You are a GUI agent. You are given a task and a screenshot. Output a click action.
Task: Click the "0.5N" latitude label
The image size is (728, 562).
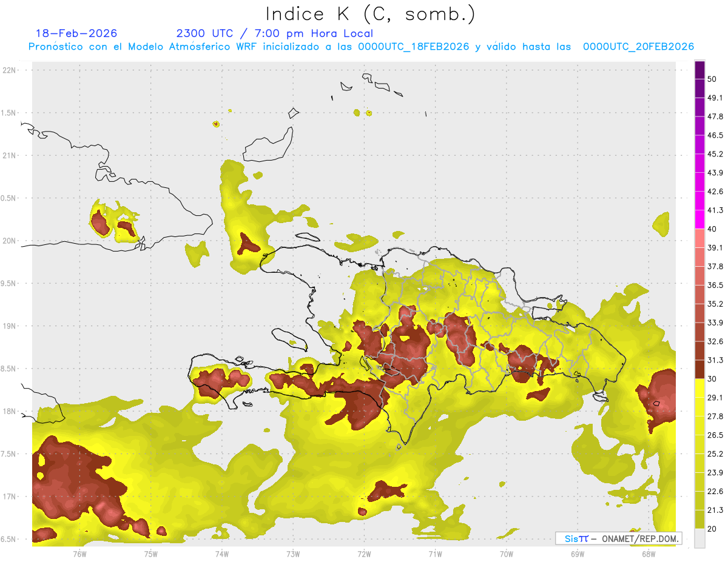click(x=8, y=198)
